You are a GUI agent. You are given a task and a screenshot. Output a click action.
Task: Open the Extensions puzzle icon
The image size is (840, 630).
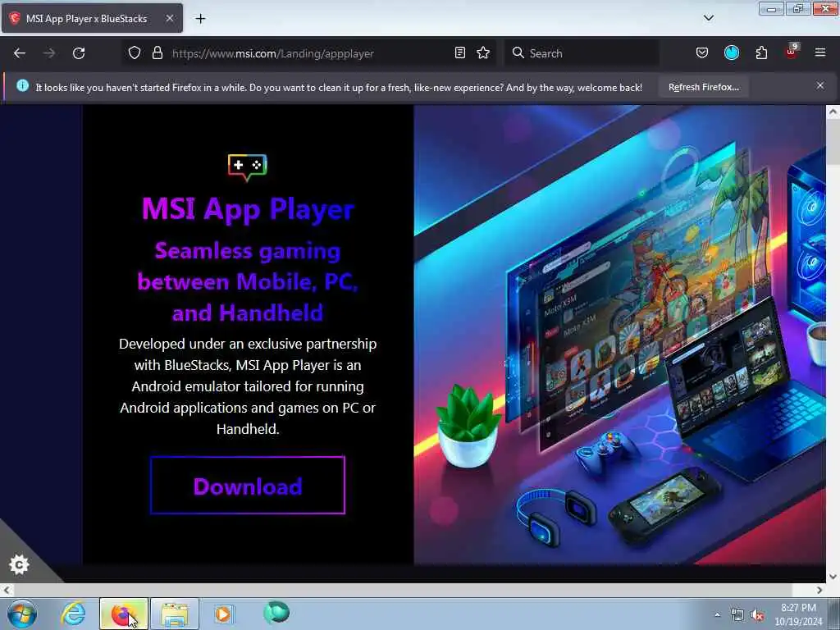[x=761, y=52]
